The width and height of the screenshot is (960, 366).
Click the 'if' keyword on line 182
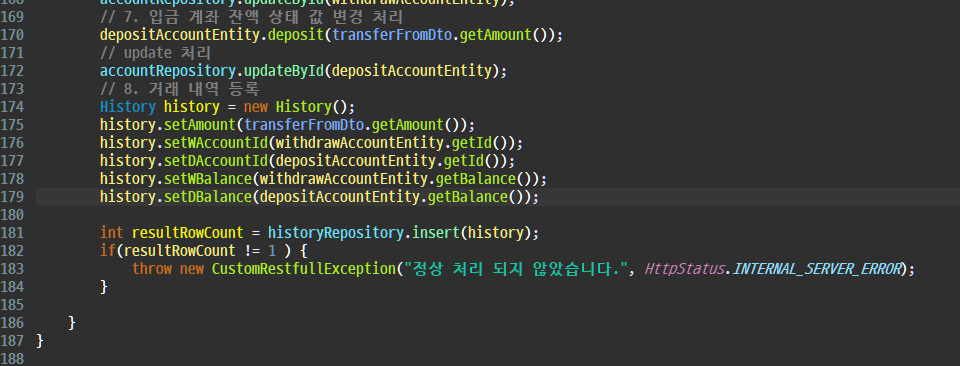[x=108, y=251]
